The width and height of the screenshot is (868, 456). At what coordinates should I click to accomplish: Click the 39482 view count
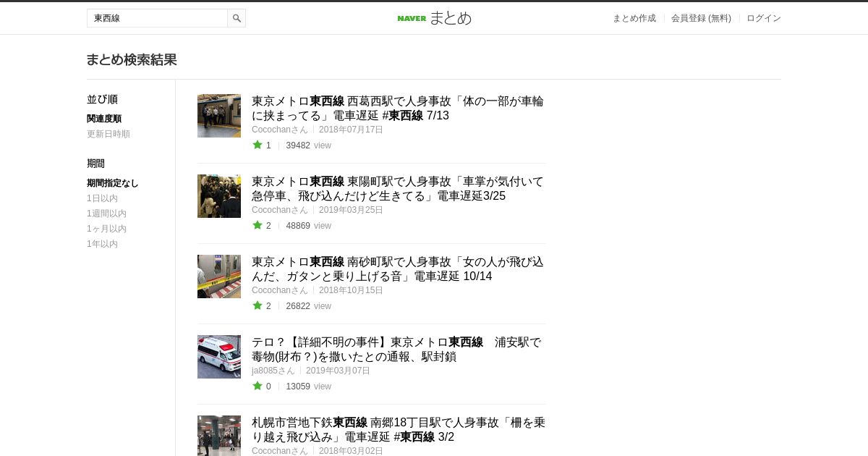[x=298, y=145]
